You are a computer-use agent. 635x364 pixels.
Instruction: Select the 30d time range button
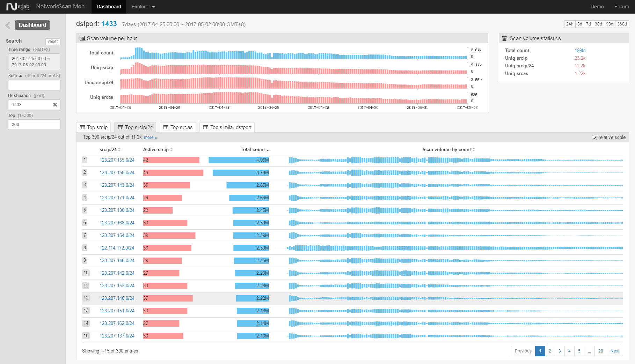[x=598, y=24]
